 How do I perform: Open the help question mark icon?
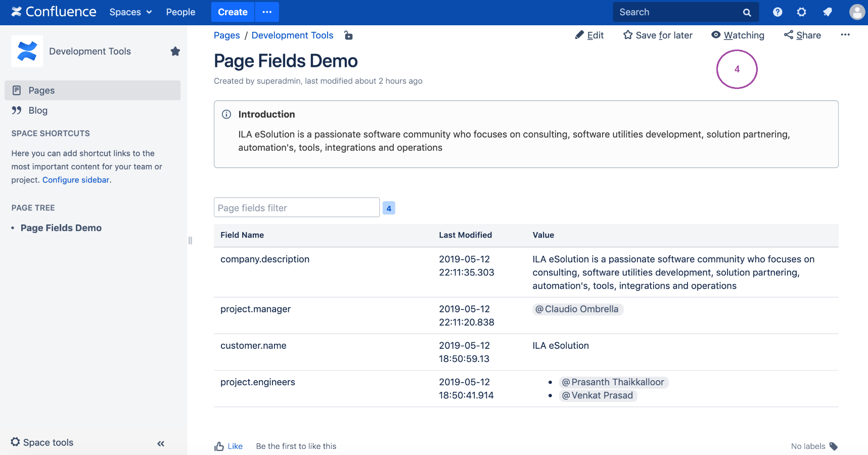click(x=777, y=12)
